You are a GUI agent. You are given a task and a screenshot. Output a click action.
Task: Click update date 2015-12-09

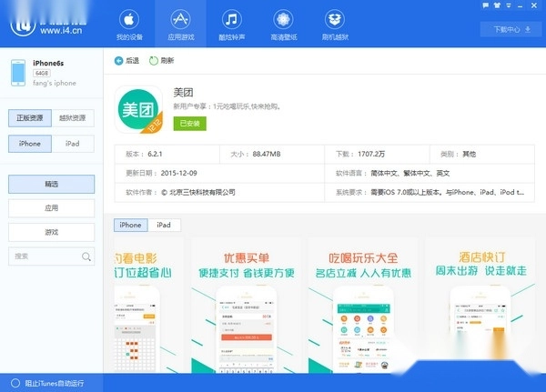coord(178,174)
